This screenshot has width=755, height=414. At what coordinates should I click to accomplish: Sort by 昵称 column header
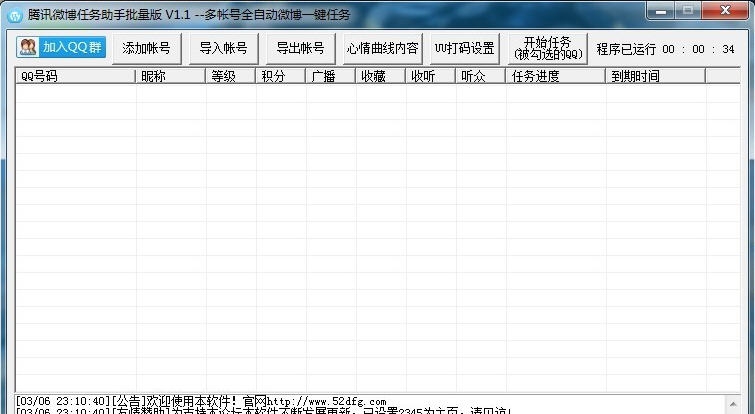[x=170, y=76]
